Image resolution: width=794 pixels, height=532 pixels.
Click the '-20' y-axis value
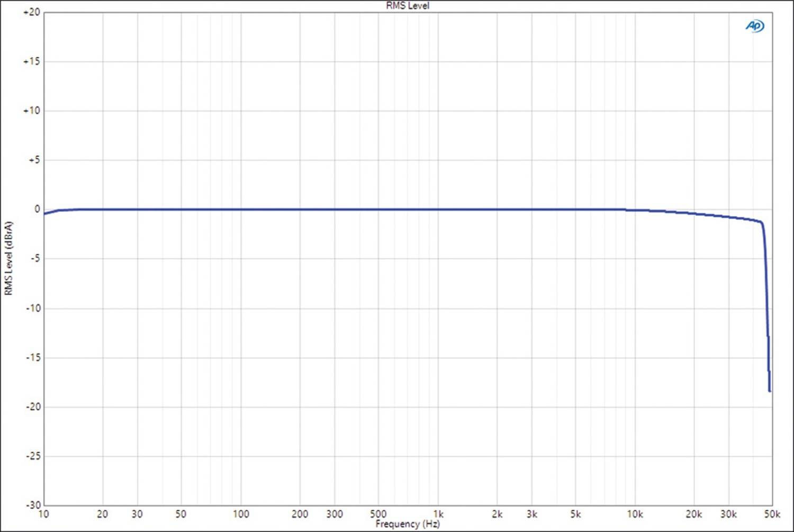[x=33, y=407]
